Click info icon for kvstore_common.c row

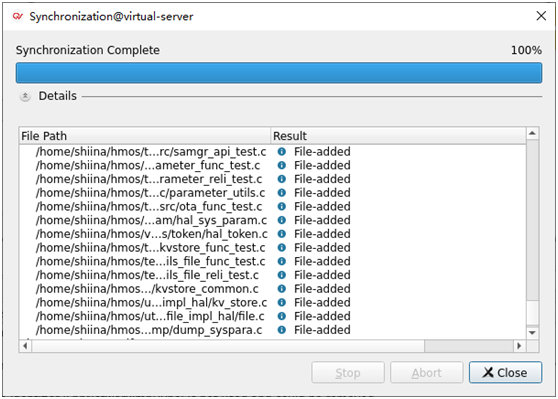point(281,289)
